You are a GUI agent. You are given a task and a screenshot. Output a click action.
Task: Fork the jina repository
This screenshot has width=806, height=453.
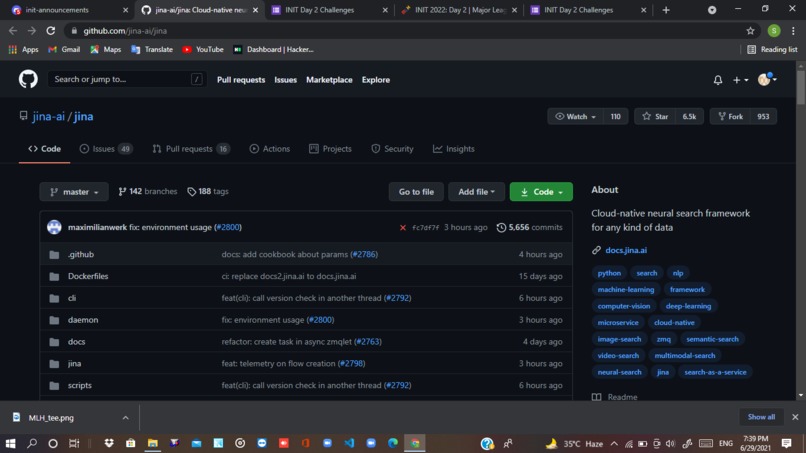point(730,117)
